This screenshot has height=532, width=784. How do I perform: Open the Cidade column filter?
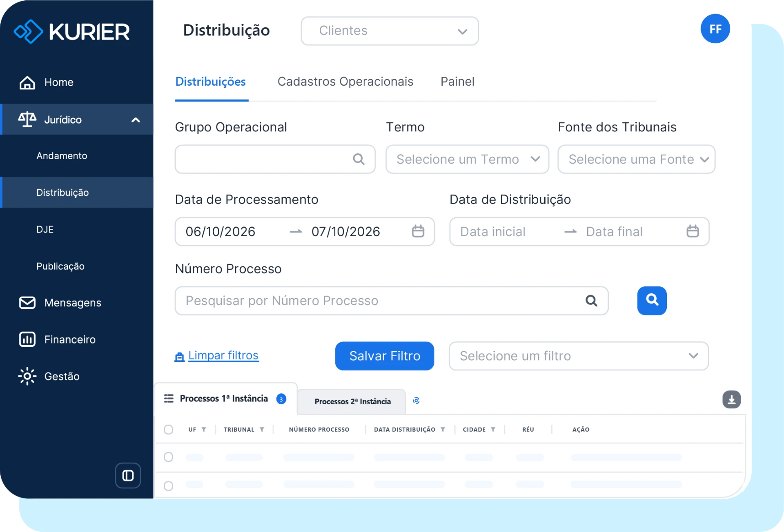[x=493, y=430]
